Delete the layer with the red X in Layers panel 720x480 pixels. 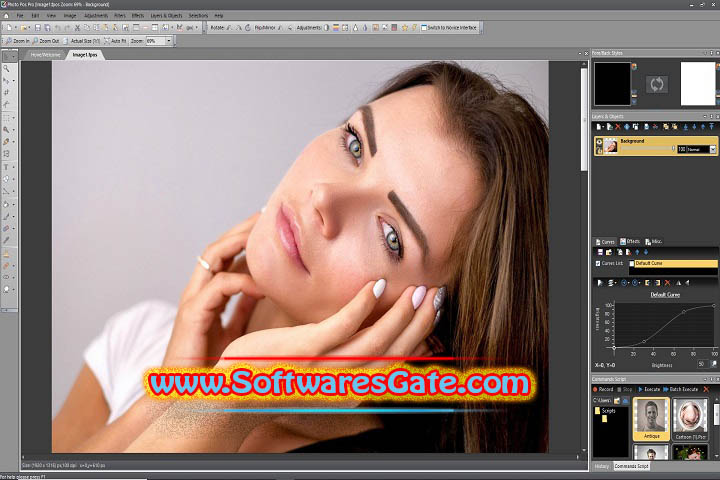(x=618, y=127)
